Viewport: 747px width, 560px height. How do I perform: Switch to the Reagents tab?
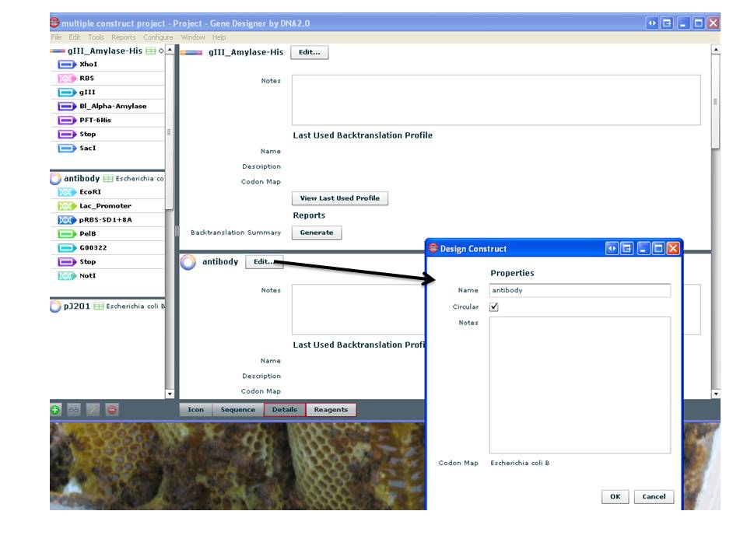click(331, 410)
